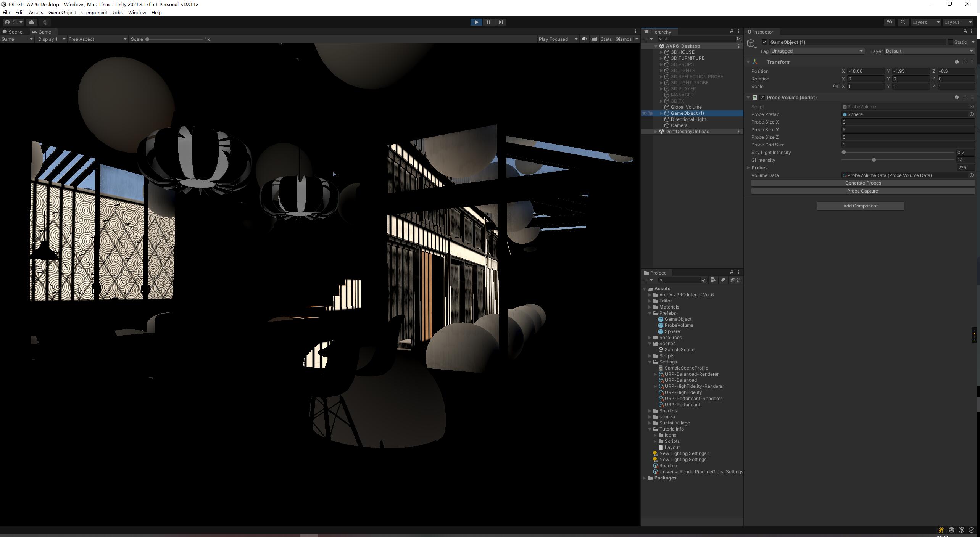Click the Probe Prefab object picker
Screen dimensions: 980x537
[972, 114]
